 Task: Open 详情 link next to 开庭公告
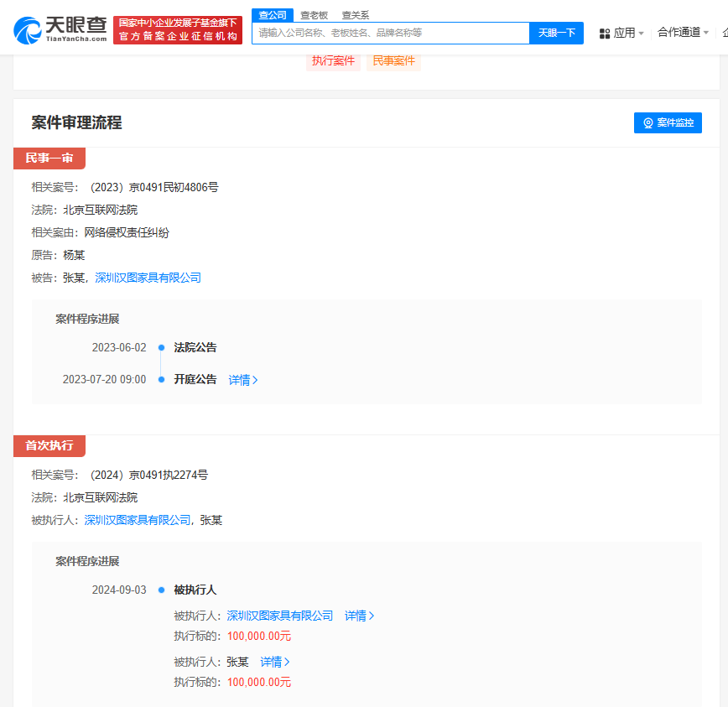tap(242, 379)
